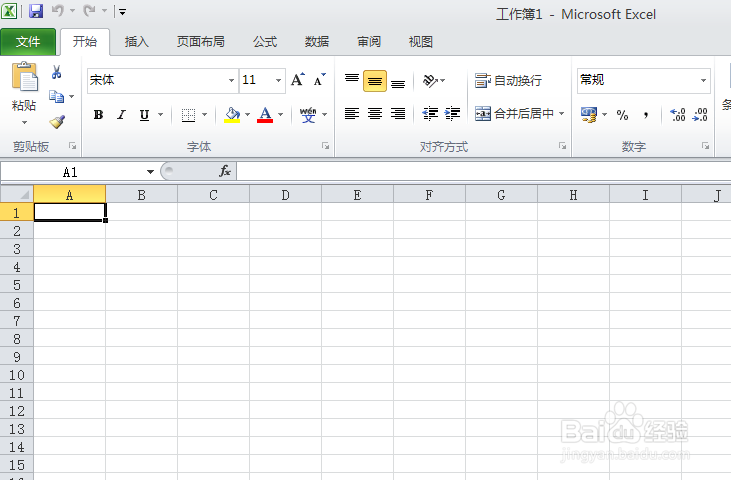Screen dimensions: 731x480
Task: Click the Increase Decimal icon
Action: (x=677, y=115)
